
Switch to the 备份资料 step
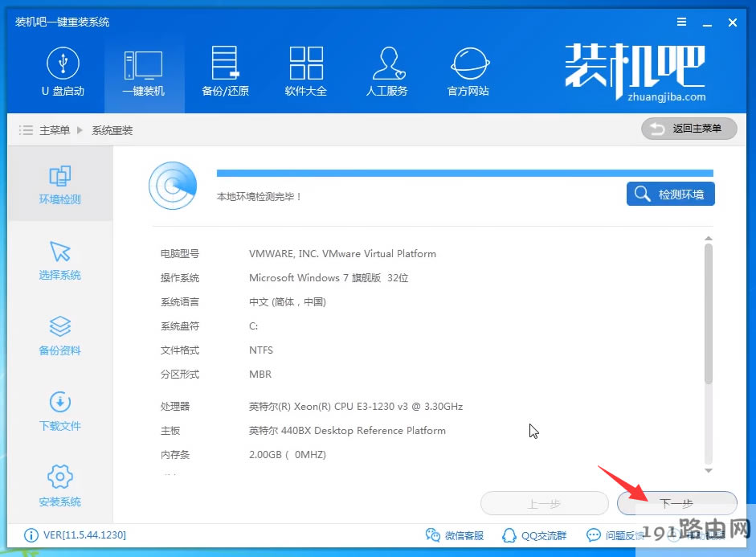(59, 334)
